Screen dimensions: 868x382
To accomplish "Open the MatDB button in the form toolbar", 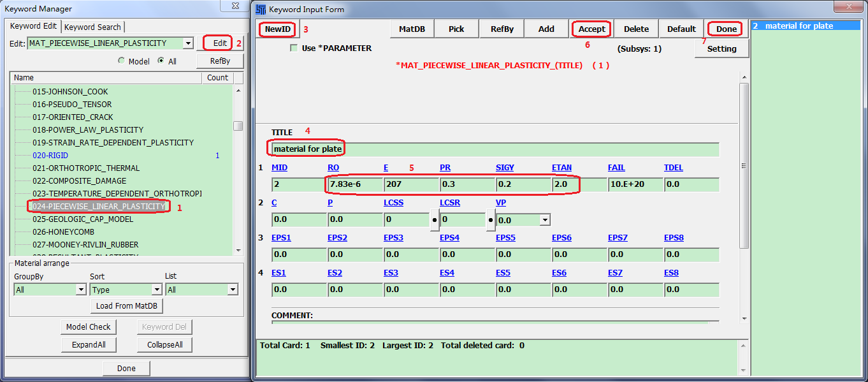I will click(412, 29).
